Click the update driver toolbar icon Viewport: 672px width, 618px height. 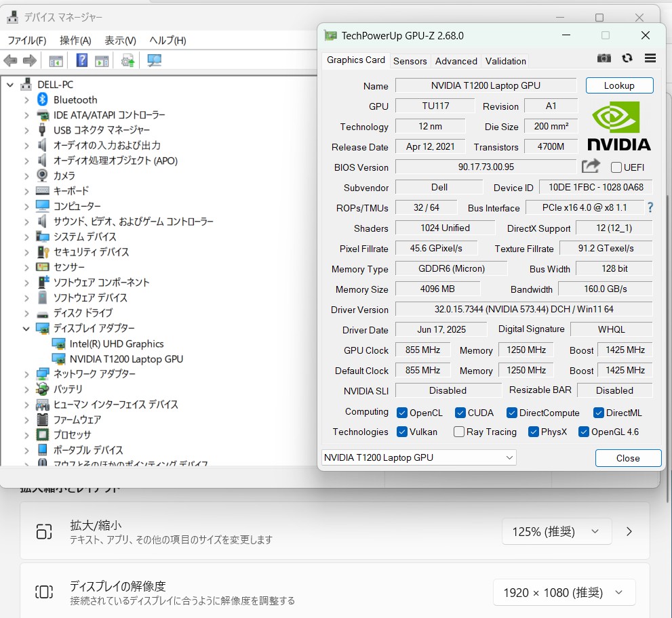pos(127,60)
